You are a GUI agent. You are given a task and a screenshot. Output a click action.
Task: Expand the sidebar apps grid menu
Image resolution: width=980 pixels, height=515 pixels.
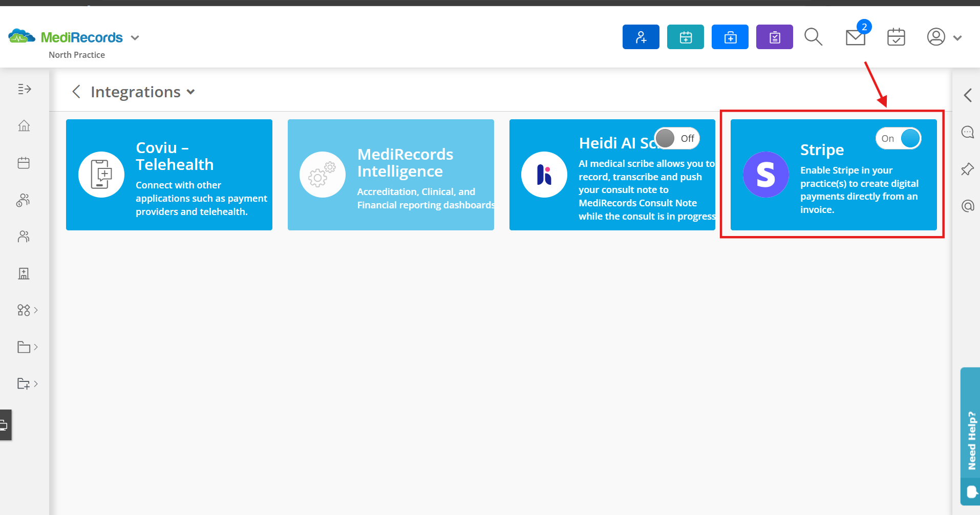point(28,310)
